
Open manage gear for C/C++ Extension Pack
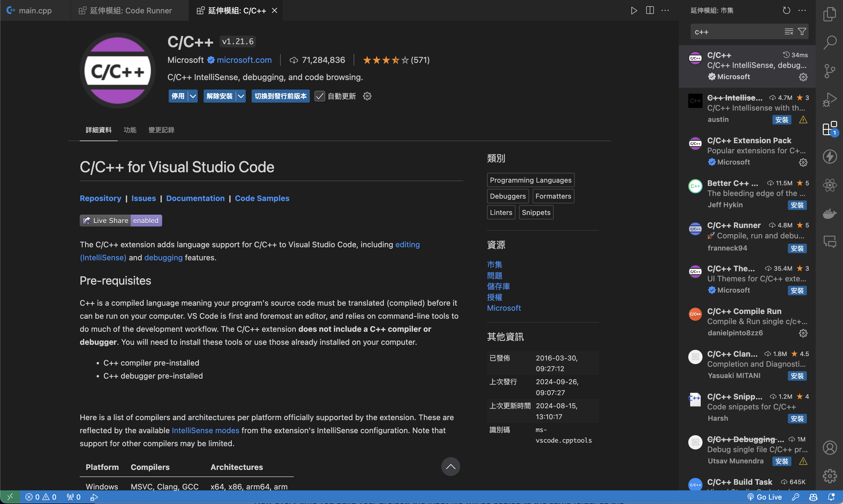[803, 162]
